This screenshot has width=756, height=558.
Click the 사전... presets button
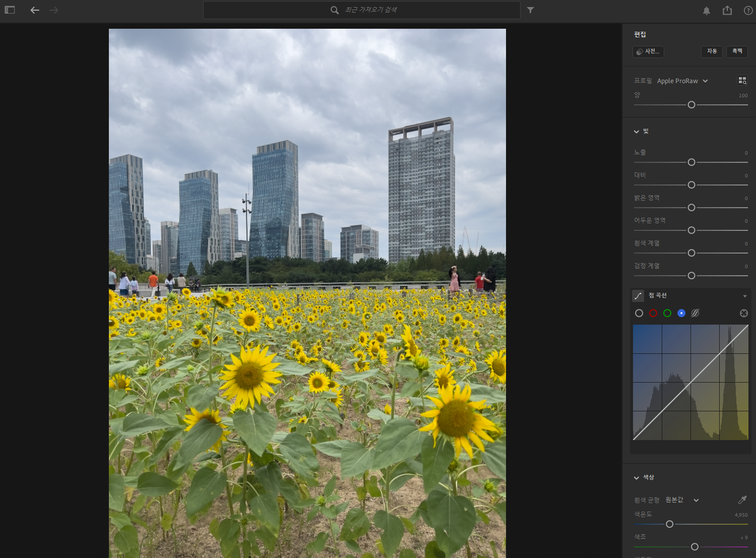click(648, 51)
